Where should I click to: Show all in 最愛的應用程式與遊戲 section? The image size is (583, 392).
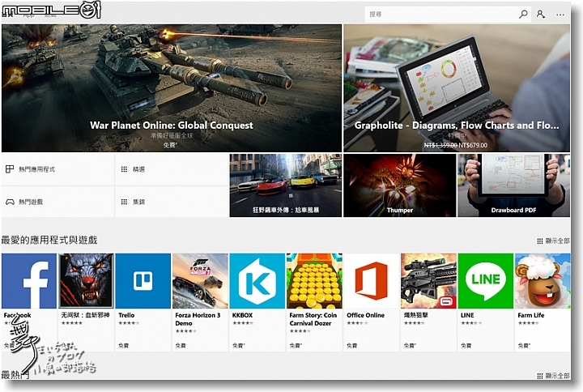click(553, 241)
